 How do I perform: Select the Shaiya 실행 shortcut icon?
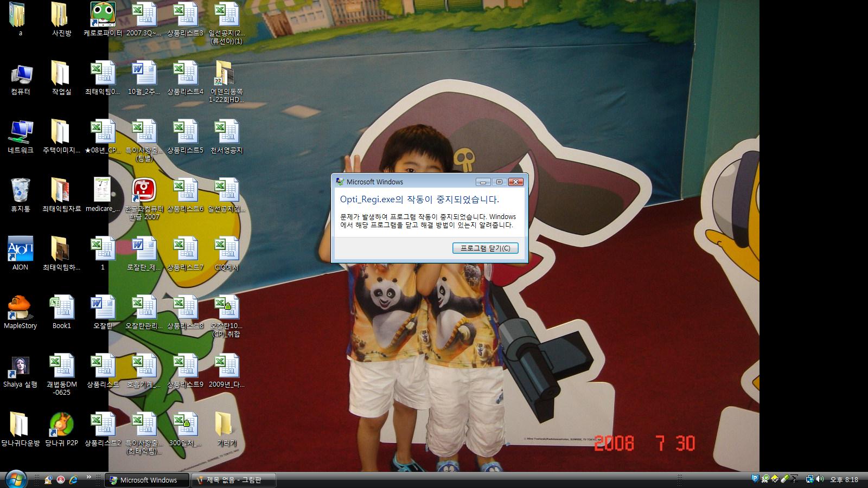click(20, 371)
